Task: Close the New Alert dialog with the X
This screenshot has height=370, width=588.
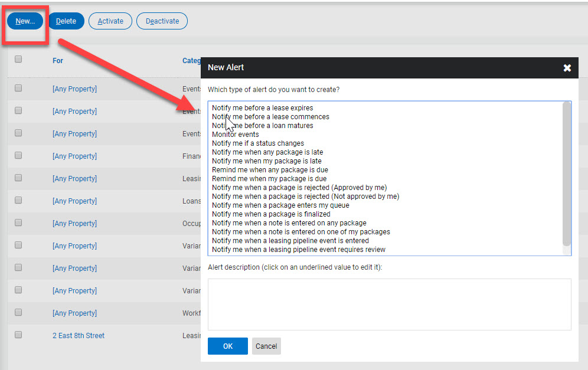Action: click(x=567, y=67)
